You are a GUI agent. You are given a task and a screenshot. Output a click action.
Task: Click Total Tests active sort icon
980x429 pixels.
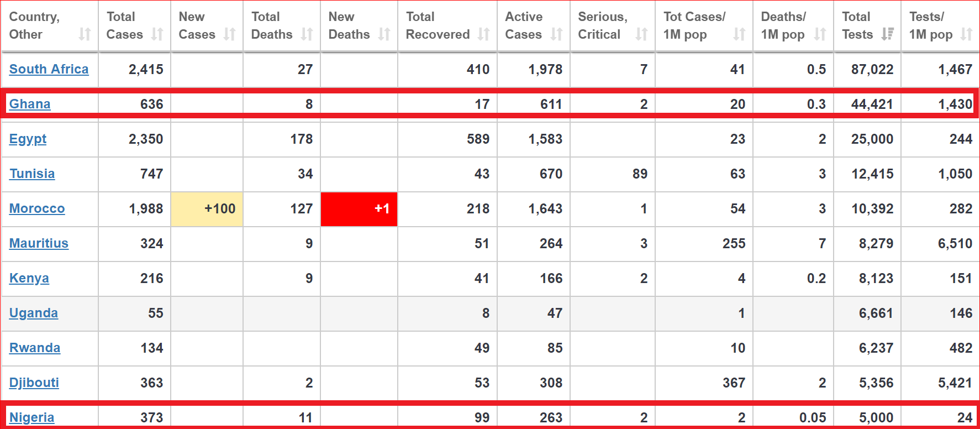point(888,34)
